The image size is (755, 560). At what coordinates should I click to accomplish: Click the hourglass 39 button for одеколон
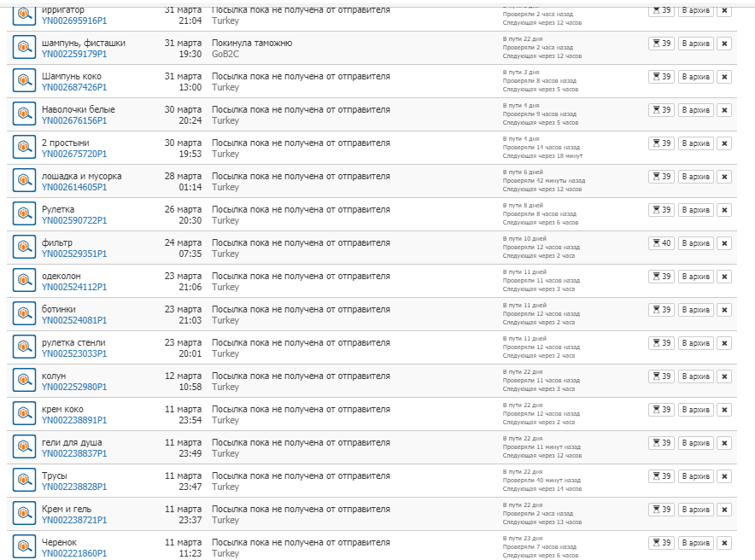661,276
